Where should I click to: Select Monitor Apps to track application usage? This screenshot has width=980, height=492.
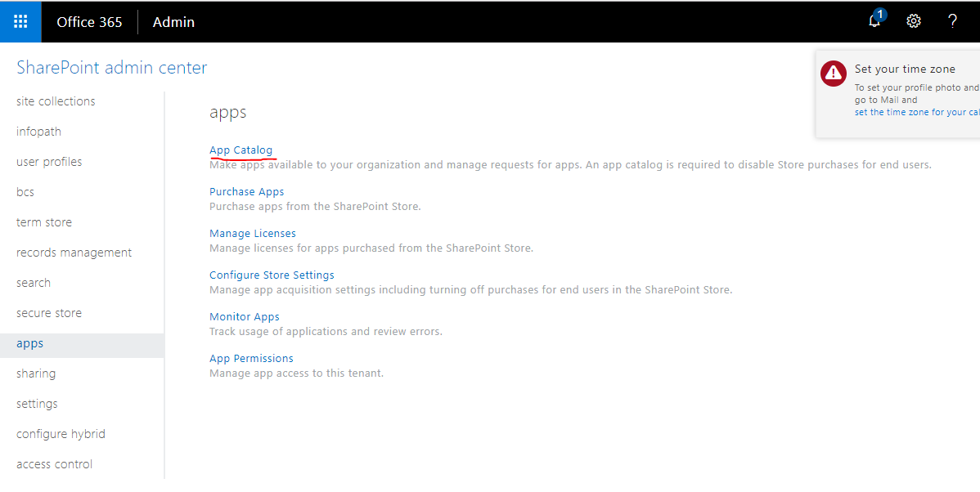pos(244,316)
